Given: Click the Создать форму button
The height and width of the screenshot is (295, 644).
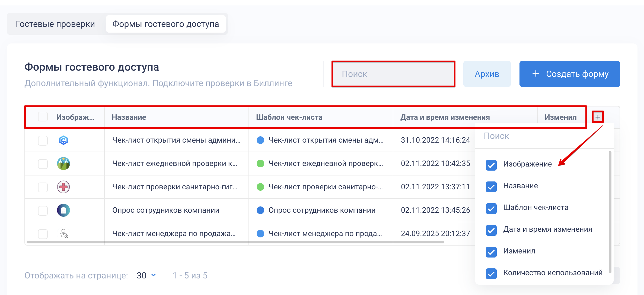Looking at the screenshot, I should [569, 74].
